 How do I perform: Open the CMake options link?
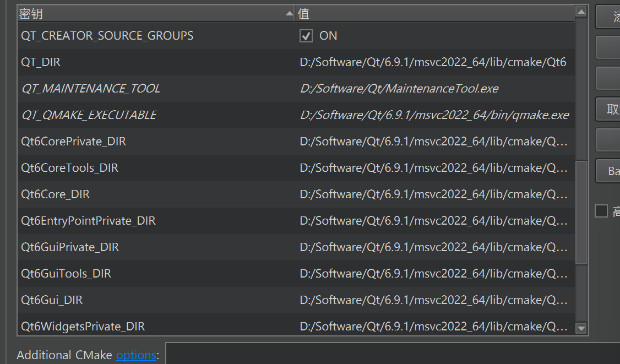click(x=136, y=355)
